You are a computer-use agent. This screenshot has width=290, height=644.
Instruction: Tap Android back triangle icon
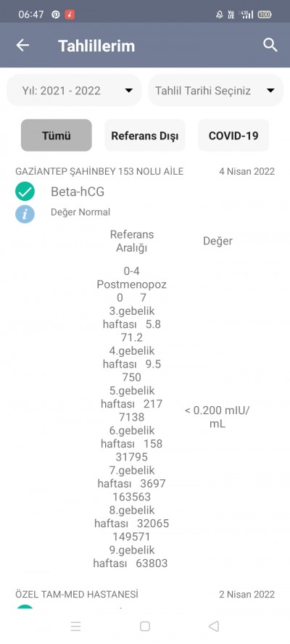[214, 626]
